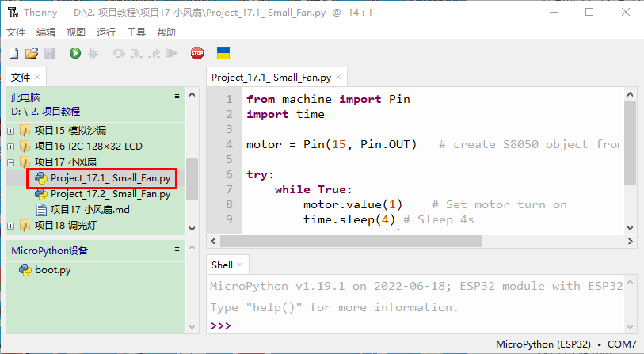The image size is (644, 354).
Task: Select boot.py on the MicroPython device
Action: [x=52, y=270]
